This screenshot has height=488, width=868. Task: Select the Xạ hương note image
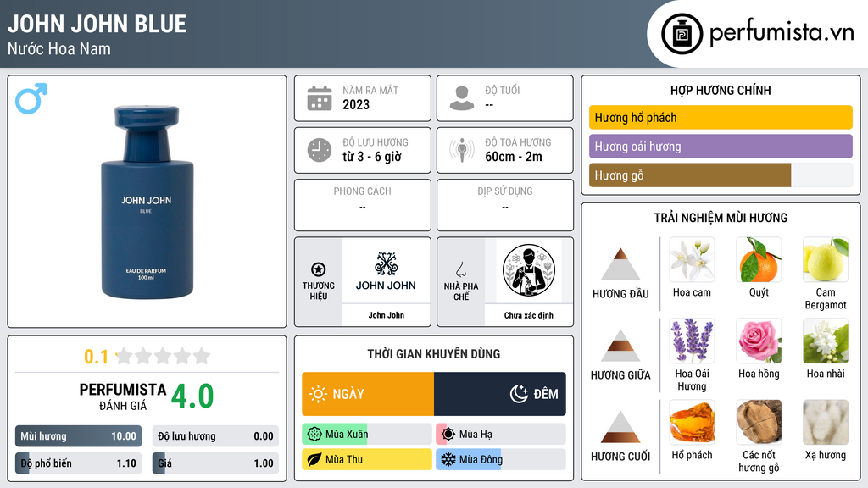pyautogui.click(x=826, y=422)
